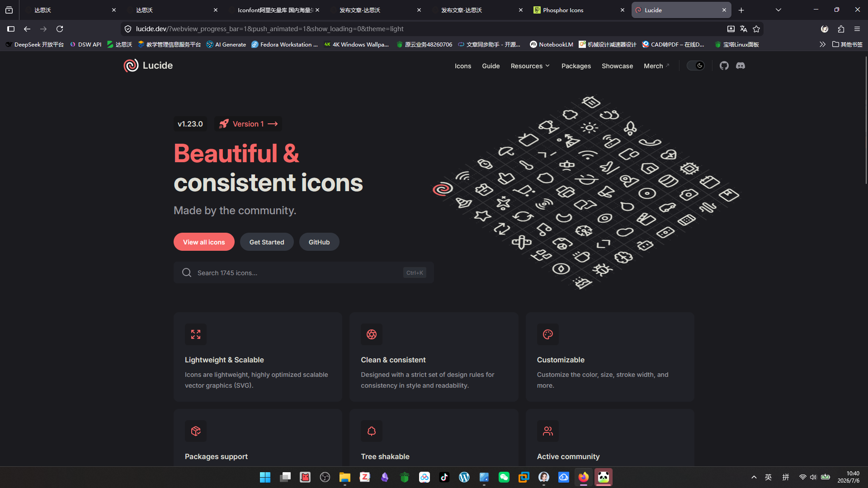Bookmark this page with the star icon
This screenshot has height=488, width=868.
point(756,29)
